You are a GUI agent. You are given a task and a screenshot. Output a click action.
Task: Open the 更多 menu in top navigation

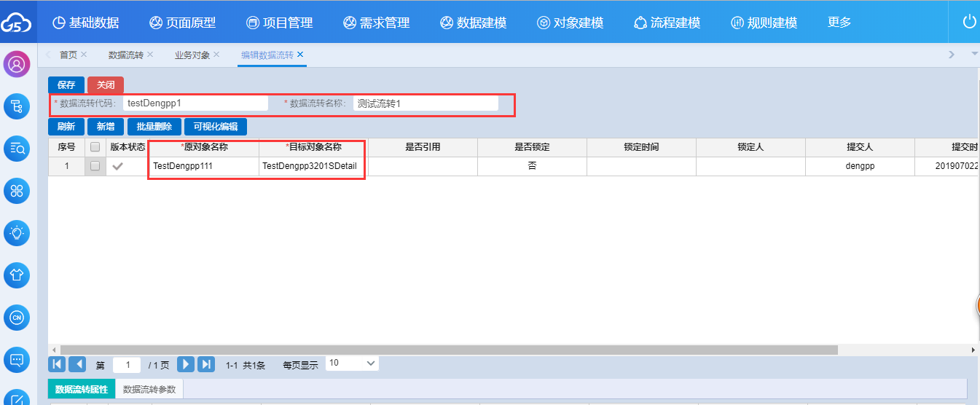pyautogui.click(x=839, y=23)
